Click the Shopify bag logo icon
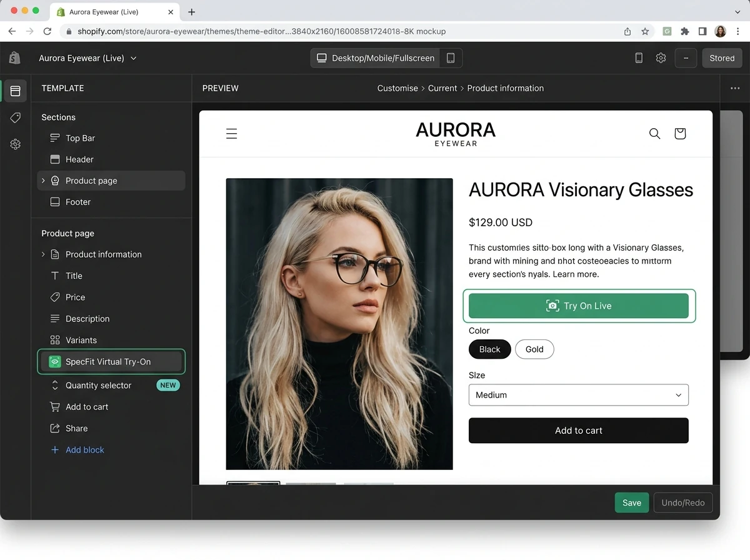750x560 pixels. point(15,58)
